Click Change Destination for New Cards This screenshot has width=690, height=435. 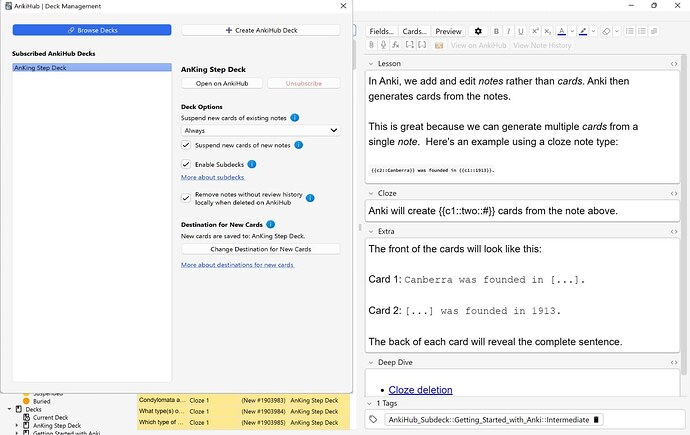point(261,249)
